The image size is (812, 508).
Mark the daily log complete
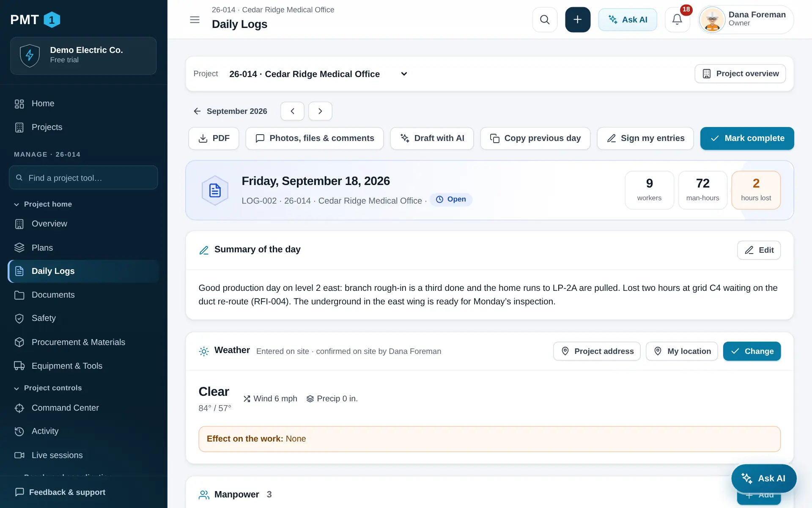tap(747, 138)
